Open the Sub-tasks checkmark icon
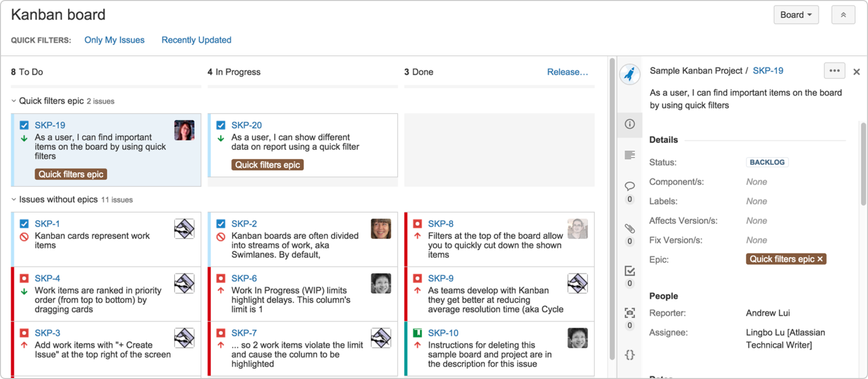868x379 pixels. 630,271
